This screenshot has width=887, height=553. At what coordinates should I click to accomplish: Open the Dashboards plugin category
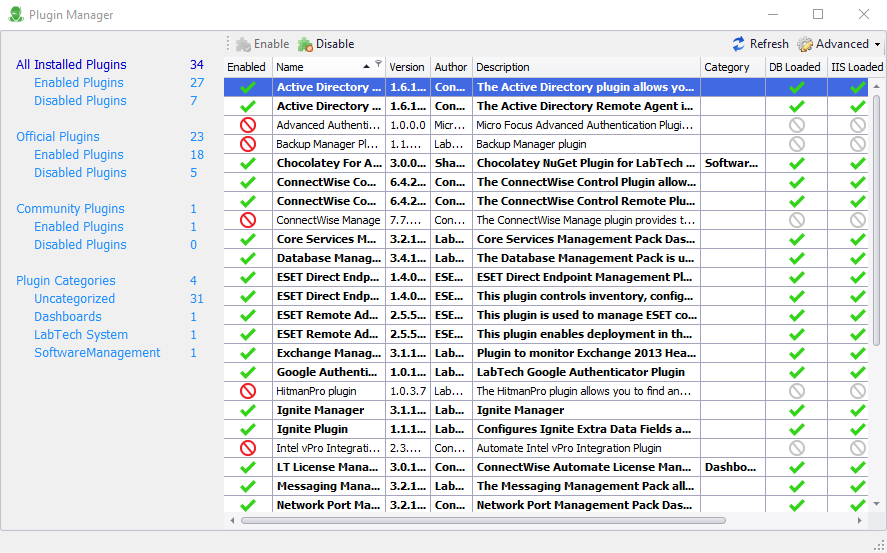(x=67, y=317)
